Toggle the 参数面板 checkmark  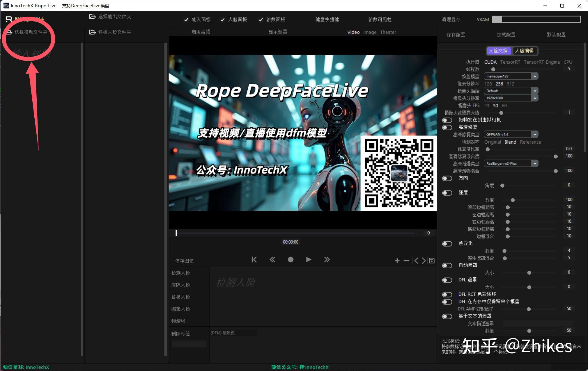pyautogui.click(x=261, y=19)
